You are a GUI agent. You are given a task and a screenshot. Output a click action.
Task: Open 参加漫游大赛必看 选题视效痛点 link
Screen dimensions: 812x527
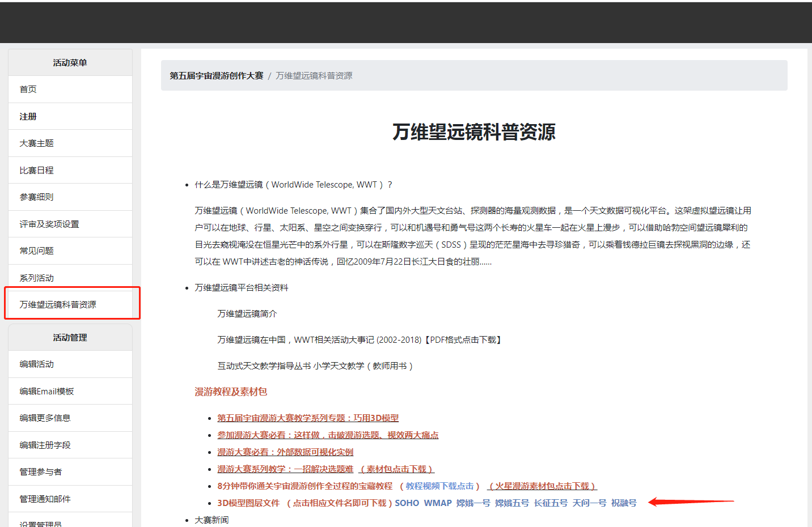pos(328,435)
